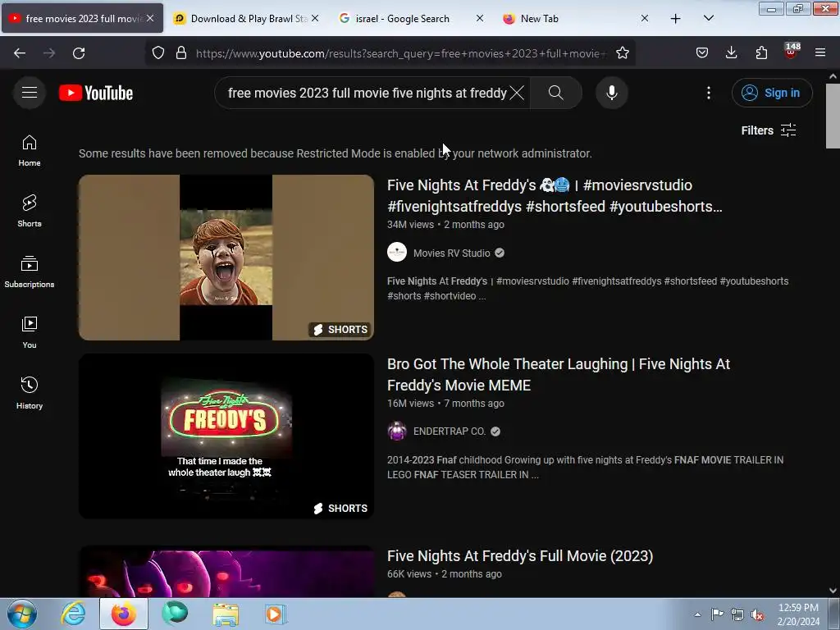Viewport: 840px width, 630px height.
Task: Open Firefox extensions menu
Action: pyautogui.click(x=761, y=53)
